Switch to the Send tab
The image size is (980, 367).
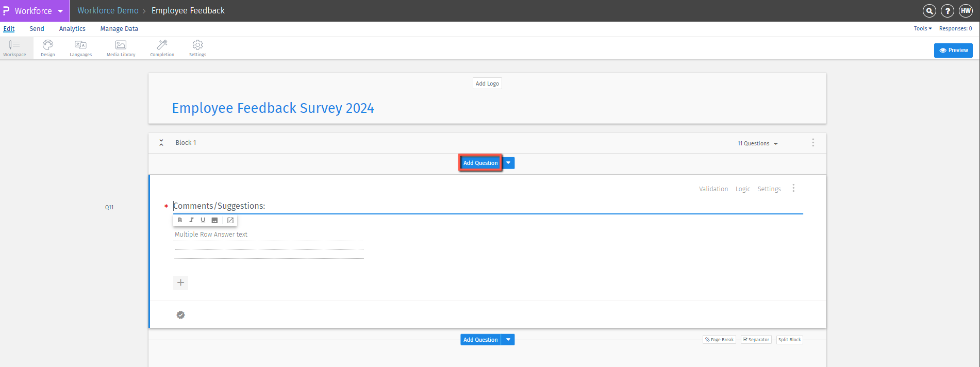[x=37, y=29]
